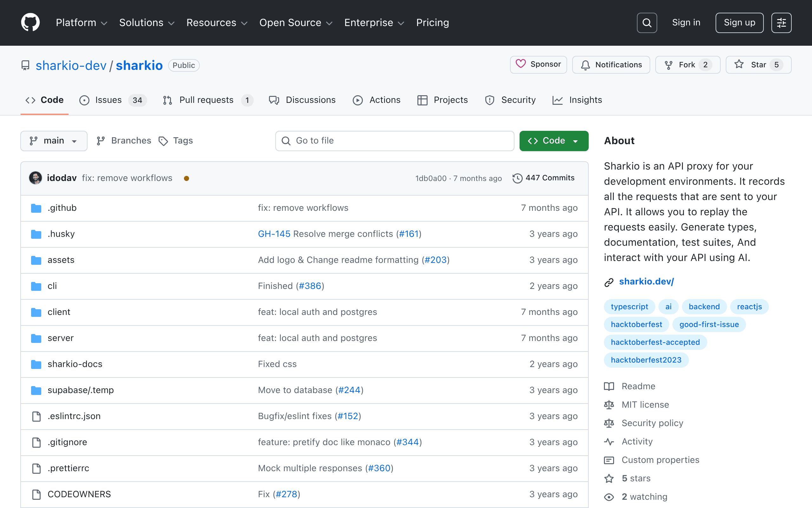The height and width of the screenshot is (508, 812).
Task: Click the star icon beside 5 stars
Action: click(609, 478)
